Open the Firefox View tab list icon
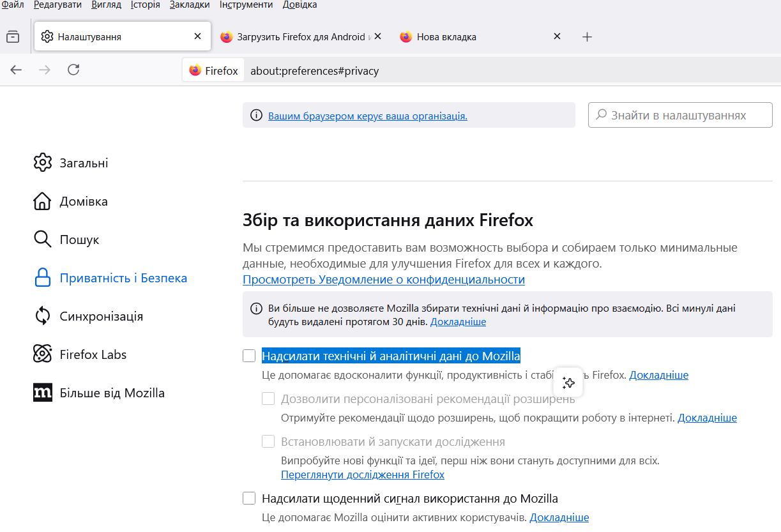Image resolution: width=781 pixels, height=532 pixels. [13, 37]
